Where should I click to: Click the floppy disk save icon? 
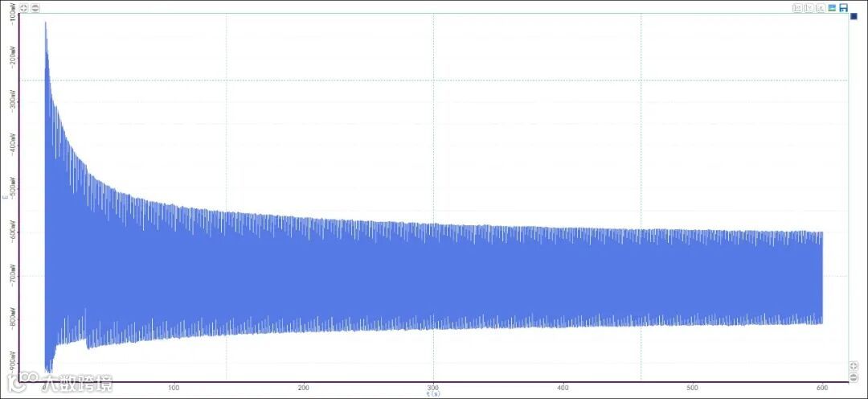click(x=844, y=8)
